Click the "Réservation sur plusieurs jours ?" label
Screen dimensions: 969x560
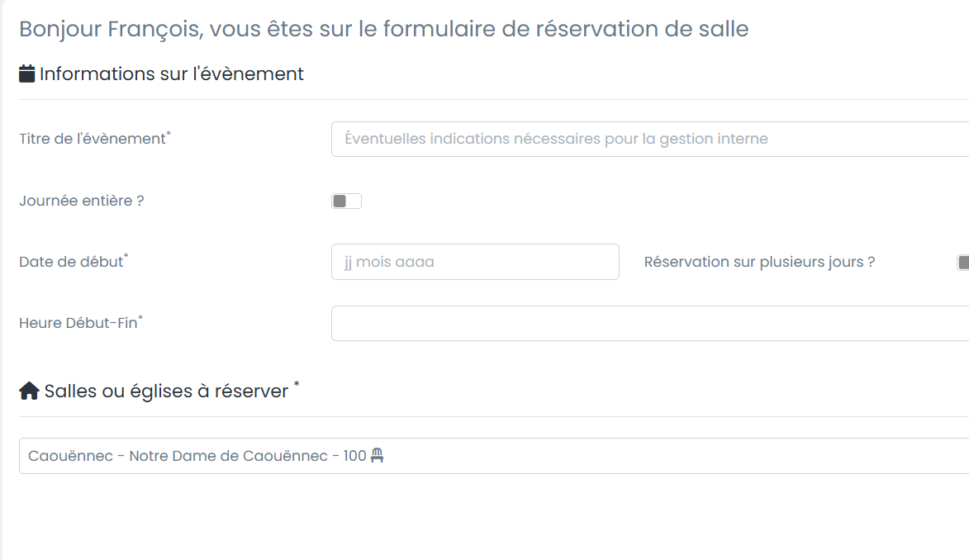point(759,262)
